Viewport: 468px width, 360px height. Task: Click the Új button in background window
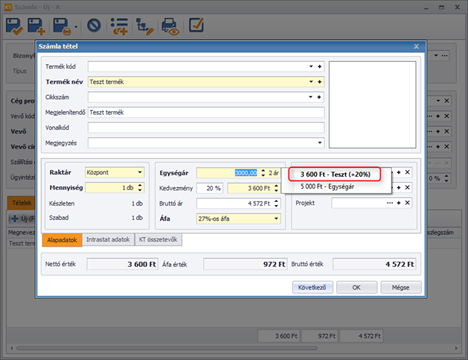point(22,219)
